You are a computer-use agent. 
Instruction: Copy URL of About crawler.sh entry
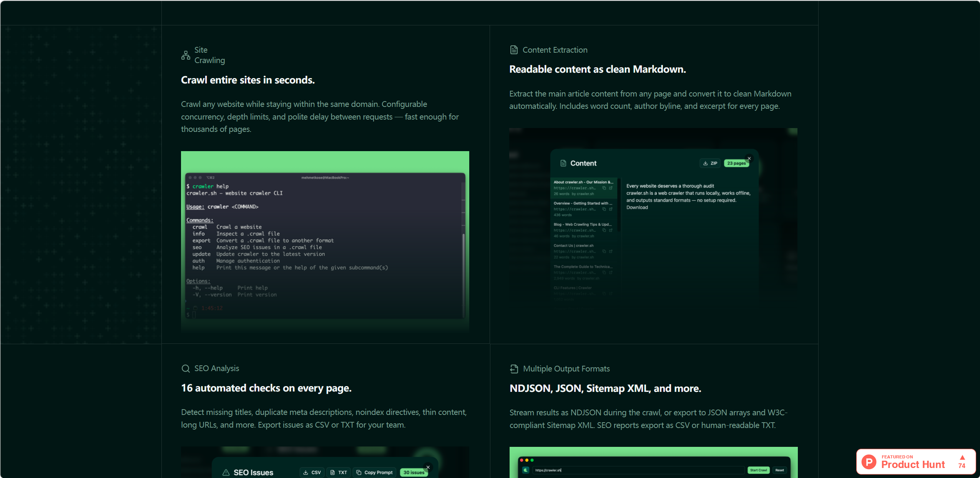tap(604, 188)
